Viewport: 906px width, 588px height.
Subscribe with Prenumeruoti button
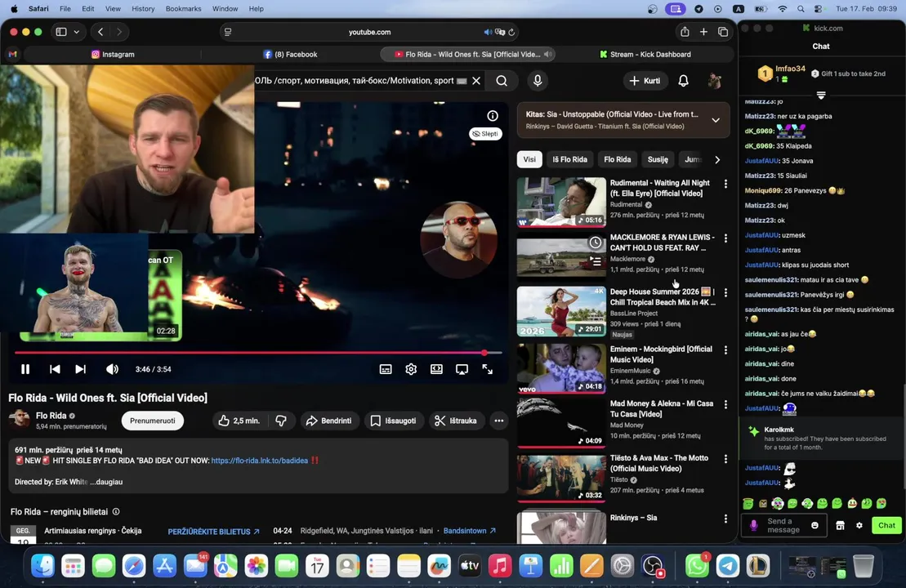click(153, 421)
